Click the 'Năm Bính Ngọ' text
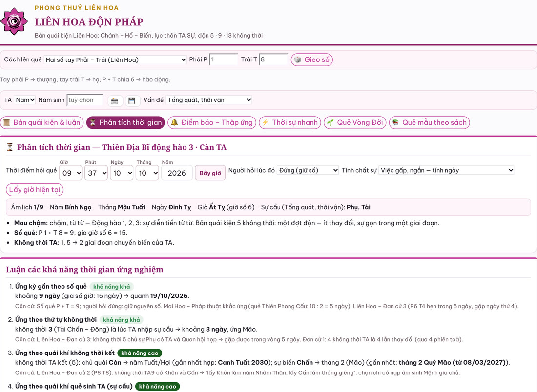 click(71, 207)
